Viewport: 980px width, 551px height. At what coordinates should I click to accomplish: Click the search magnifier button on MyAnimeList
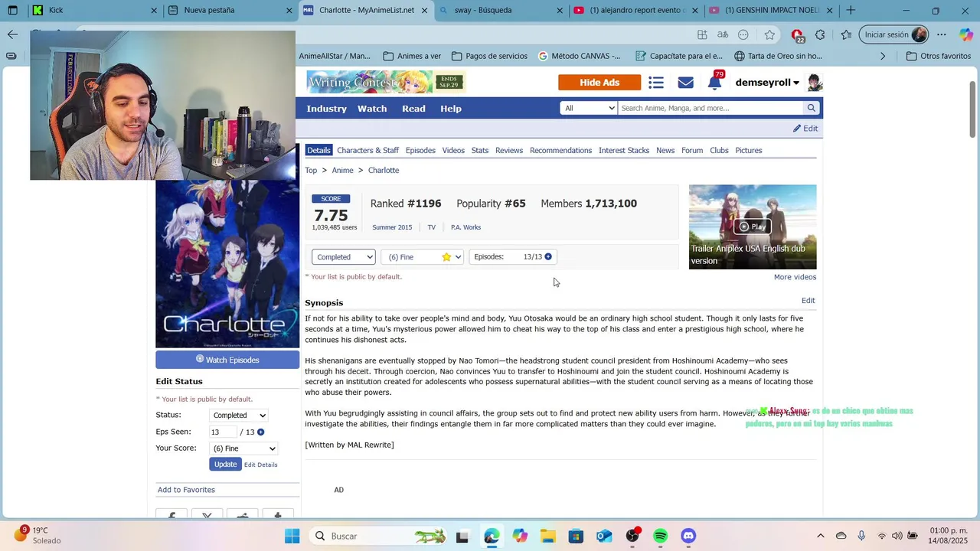811,108
